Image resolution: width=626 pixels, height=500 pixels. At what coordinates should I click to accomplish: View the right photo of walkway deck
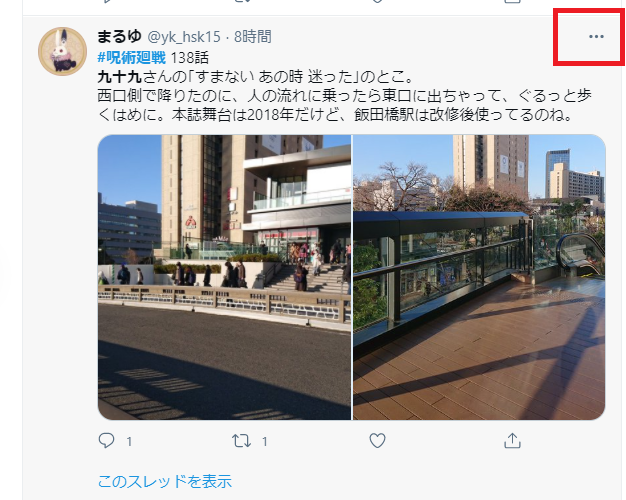(x=479, y=277)
